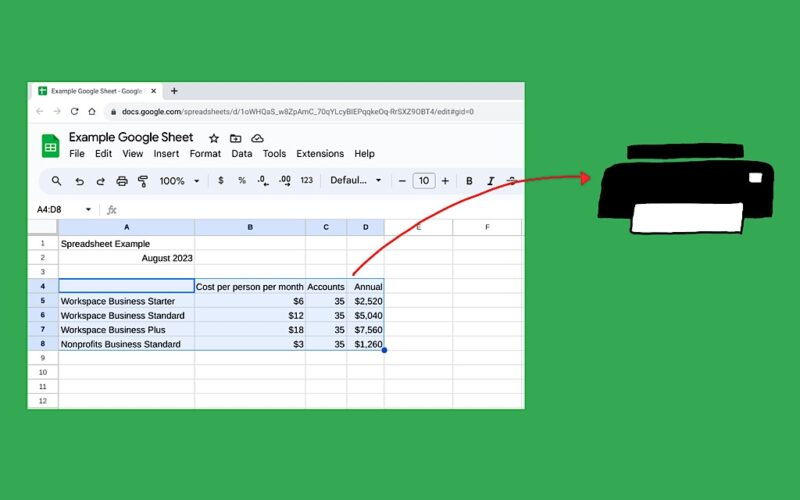Toggle italic formatting
This screenshot has width=800, height=500.
491,181
